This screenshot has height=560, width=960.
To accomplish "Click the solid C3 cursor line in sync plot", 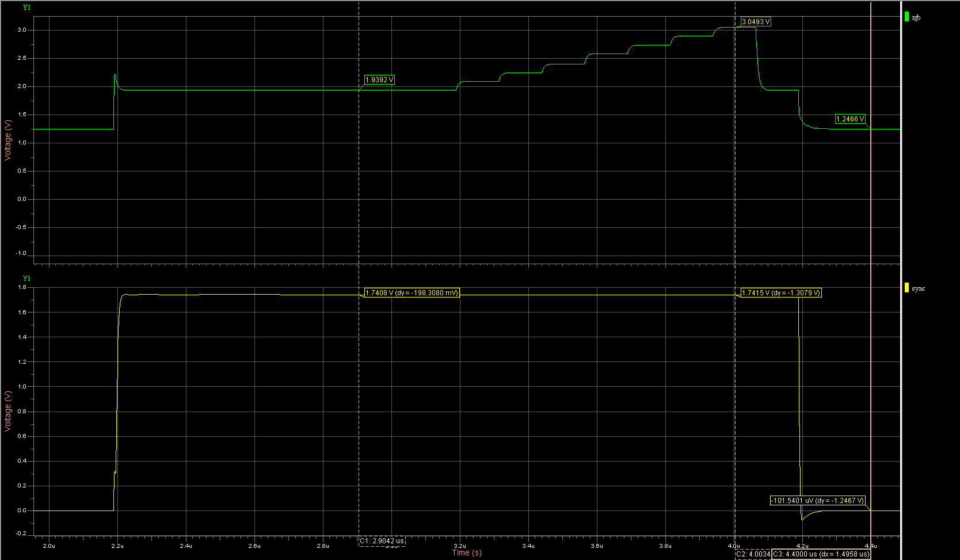I will click(x=871, y=403).
